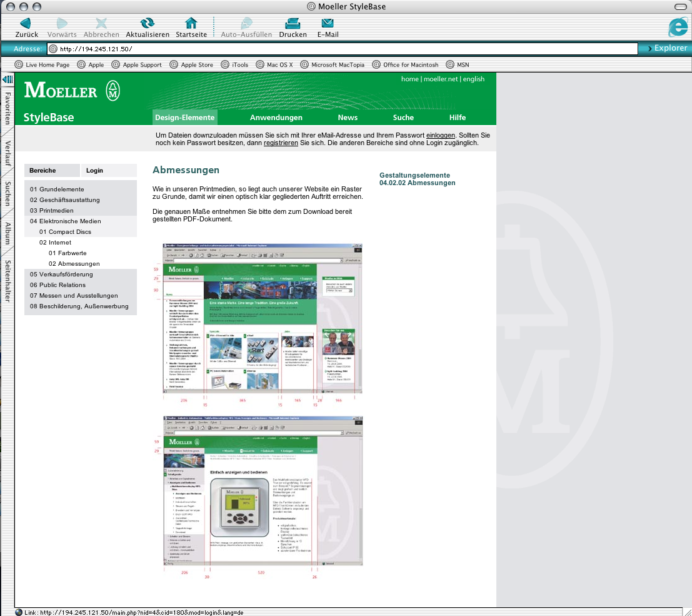The height and width of the screenshot is (616, 692).
Task: Open the Suche menu item
Action: pyautogui.click(x=403, y=118)
